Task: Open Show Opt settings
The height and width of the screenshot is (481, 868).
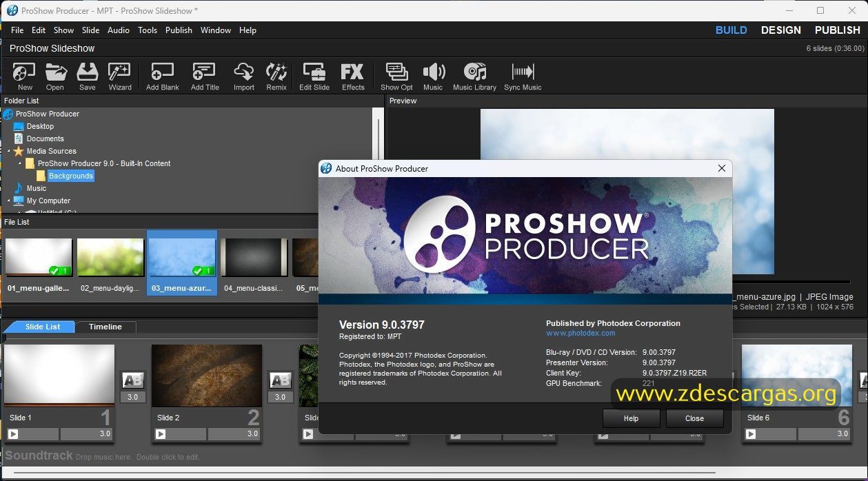Action: coord(396,76)
